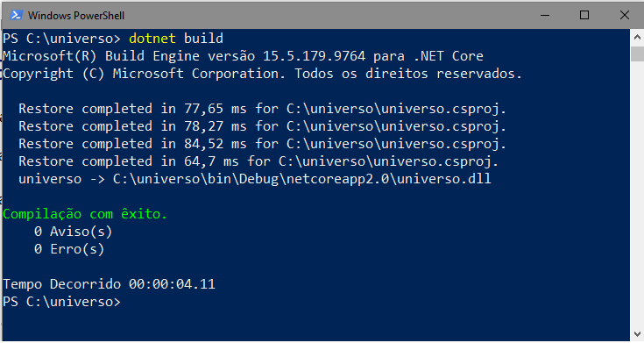
Task: Click the vertical scrollbar thumb
Action: (x=637, y=54)
